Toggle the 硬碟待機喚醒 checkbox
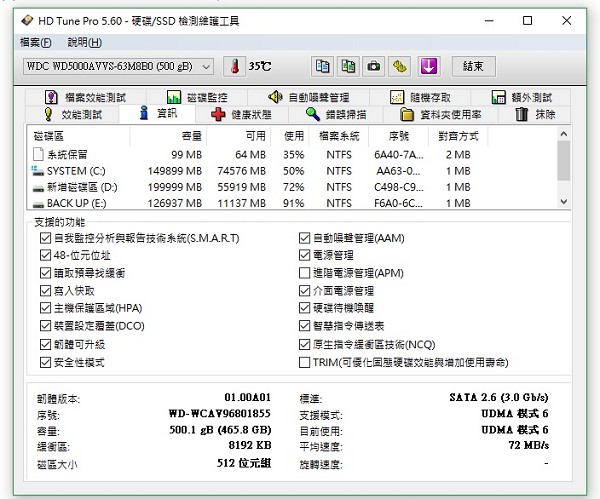The width and height of the screenshot is (600, 499). (304, 308)
